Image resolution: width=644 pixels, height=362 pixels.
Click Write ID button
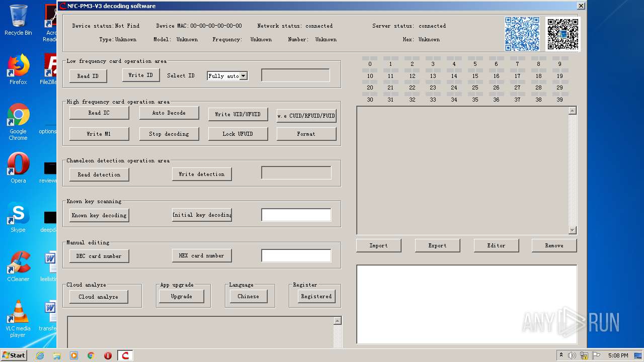pos(141,75)
